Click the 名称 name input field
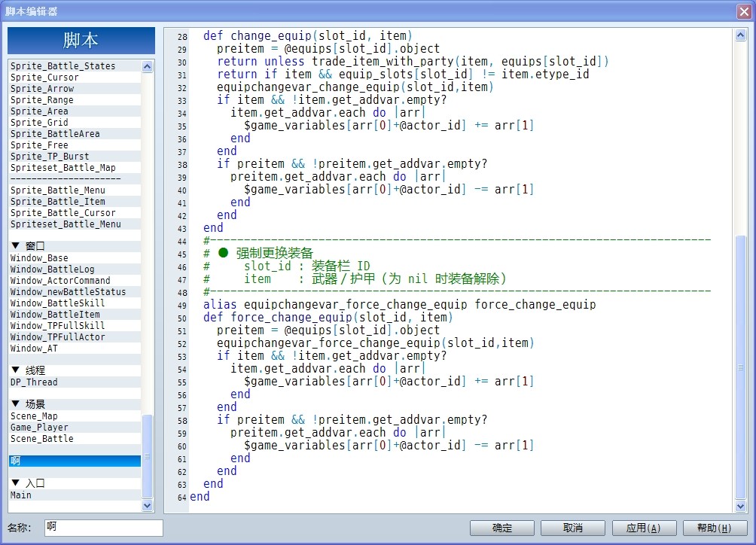 coord(104,527)
